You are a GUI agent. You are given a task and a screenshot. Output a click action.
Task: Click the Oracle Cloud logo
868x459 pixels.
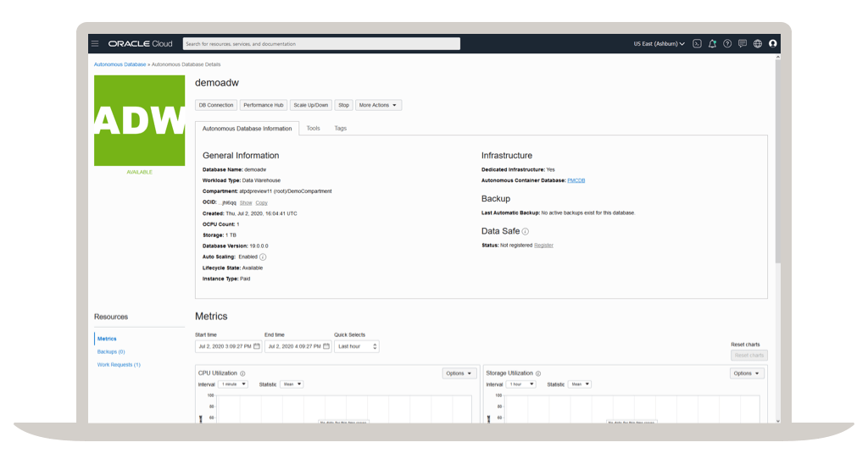click(140, 44)
